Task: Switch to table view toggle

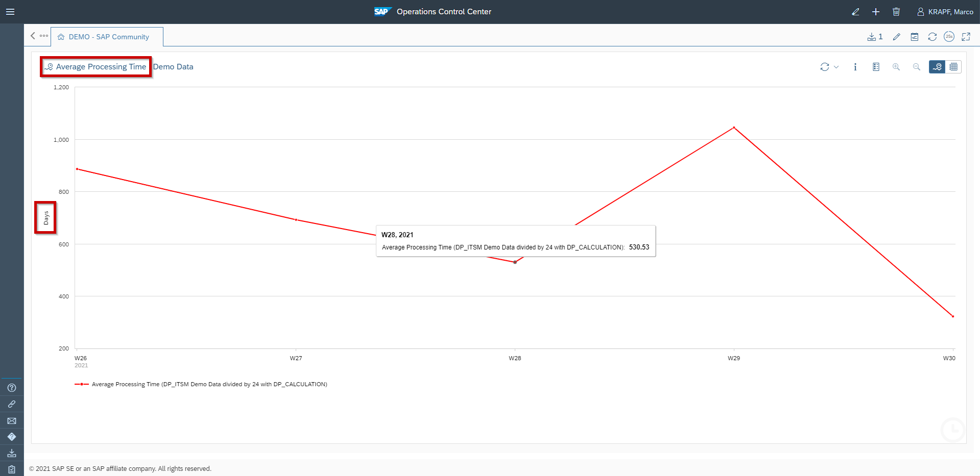Action: (953, 67)
